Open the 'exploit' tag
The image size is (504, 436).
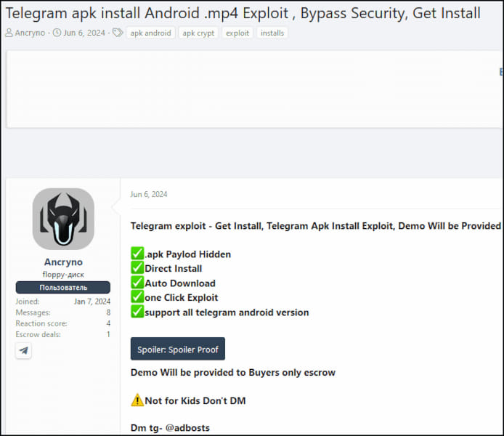click(x=237, y=33)
